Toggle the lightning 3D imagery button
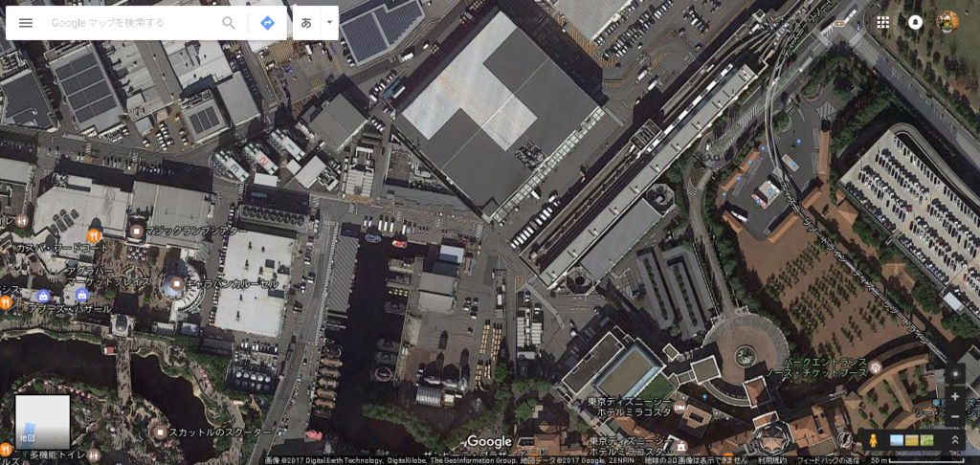This screenshot has width=980, height=465. tap(845, 440)
